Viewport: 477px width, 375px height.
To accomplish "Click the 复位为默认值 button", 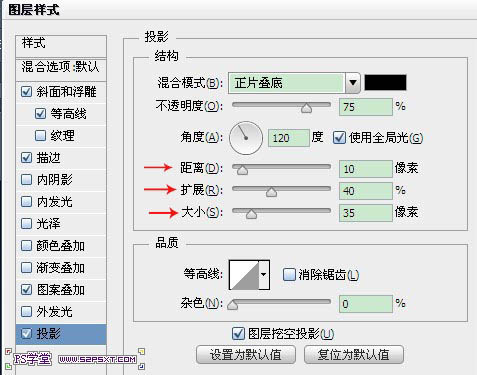I will point(354,354).
